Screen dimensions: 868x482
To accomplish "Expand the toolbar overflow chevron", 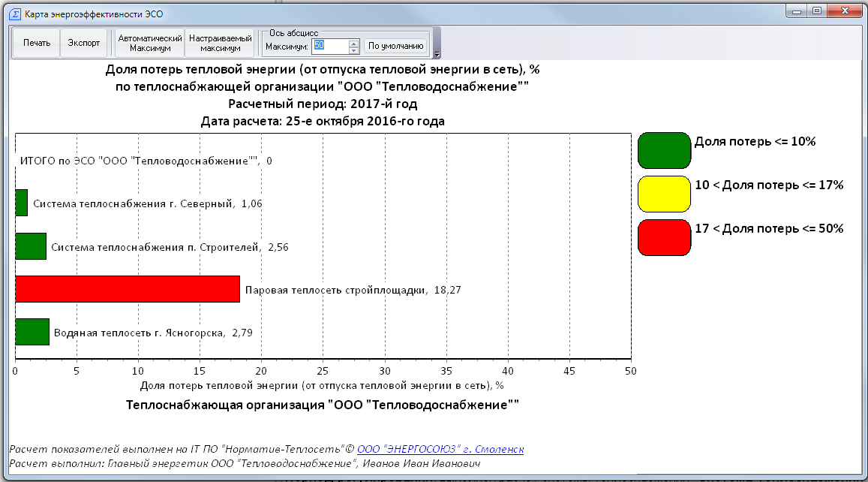I will pyautogui.click(x=437, y=55).
